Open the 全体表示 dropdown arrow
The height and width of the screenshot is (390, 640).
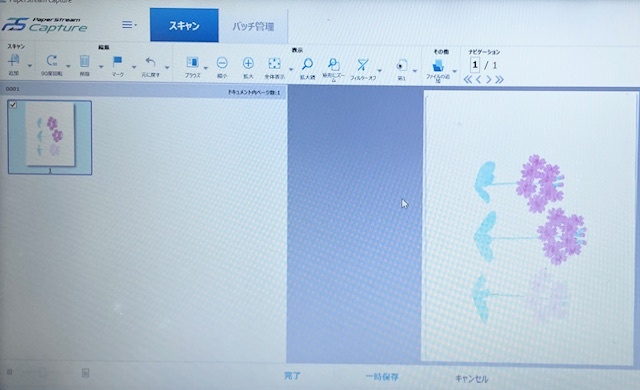point(291,69)
